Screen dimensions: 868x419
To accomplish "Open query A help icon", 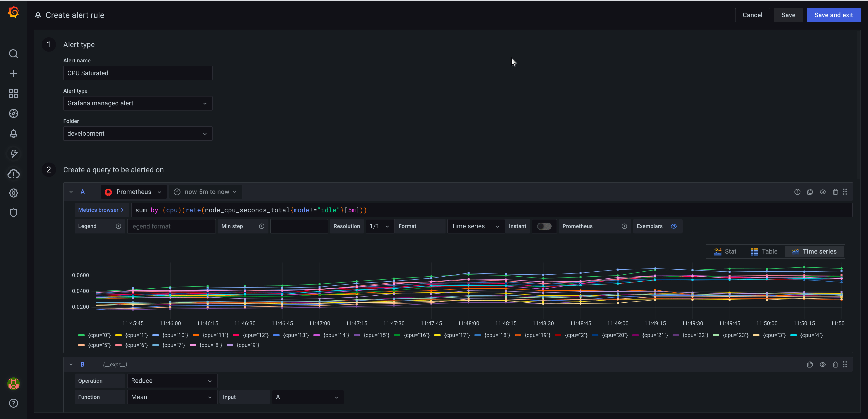I will tap(797, 192).
